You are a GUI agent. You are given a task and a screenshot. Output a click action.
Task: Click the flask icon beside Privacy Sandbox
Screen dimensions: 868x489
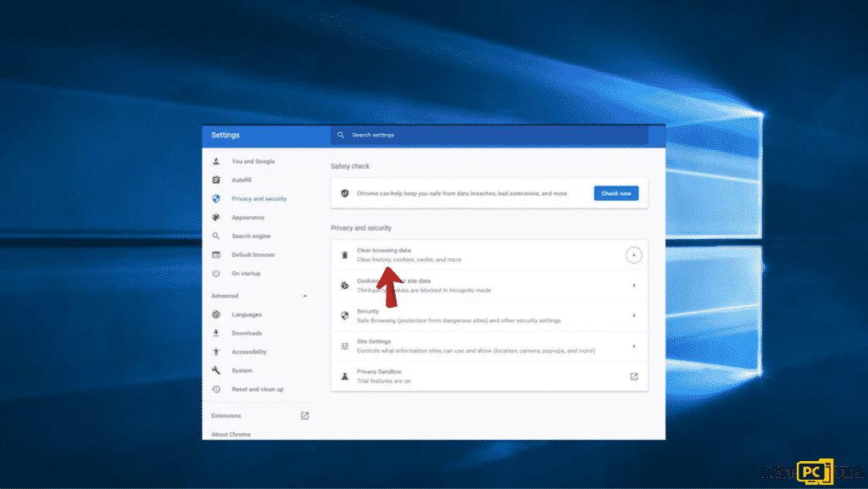click(345, 376)
